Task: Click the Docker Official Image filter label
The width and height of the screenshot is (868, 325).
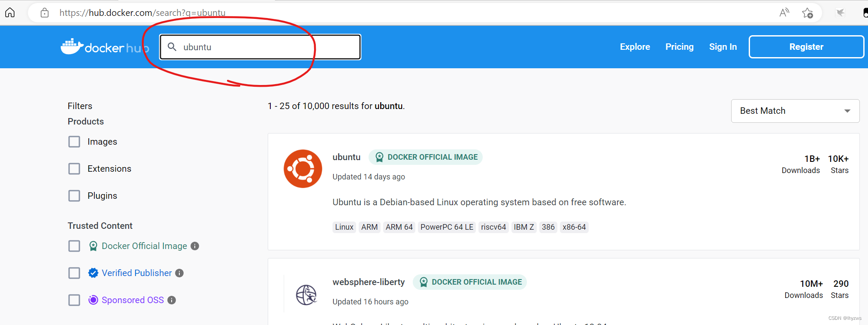Action: [144, 246]
